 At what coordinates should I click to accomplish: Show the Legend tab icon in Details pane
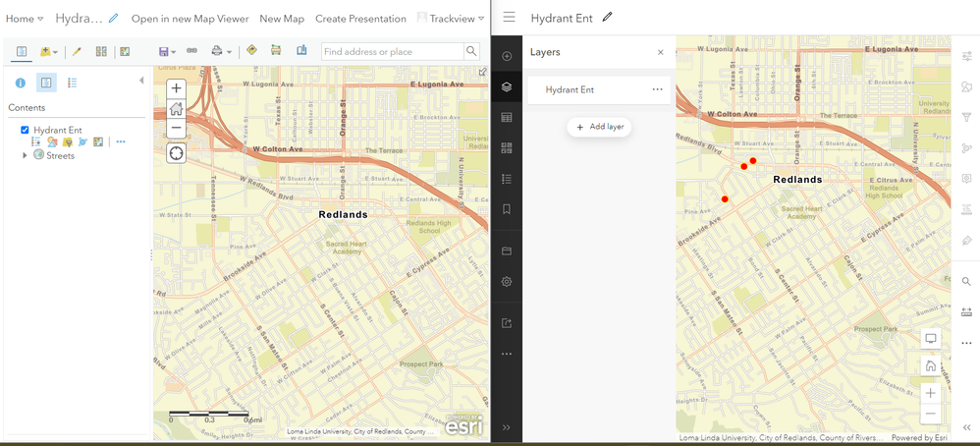[72, 83]
